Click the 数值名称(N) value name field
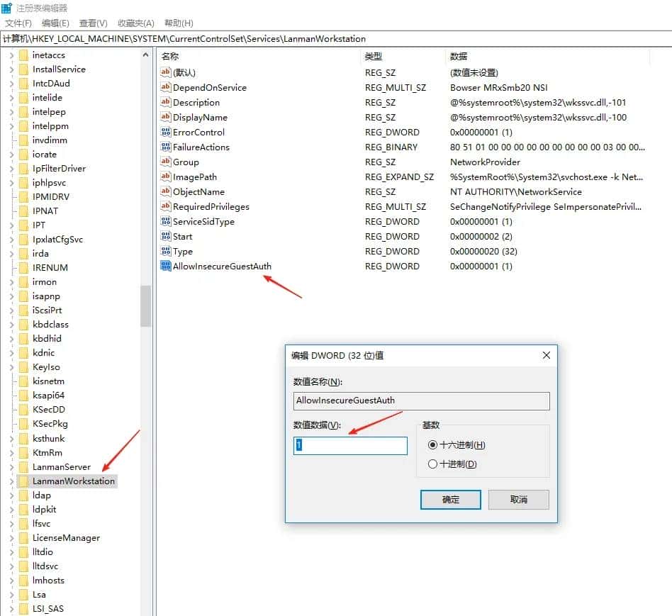Screen dimensions: 672x616 pos(421,401)
